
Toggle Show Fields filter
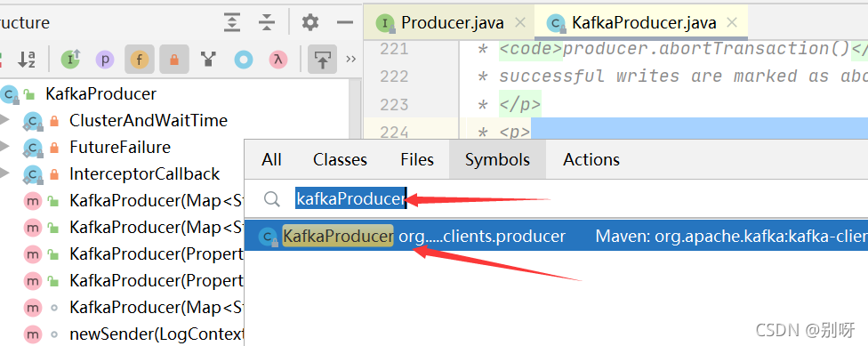click(140, 60)
